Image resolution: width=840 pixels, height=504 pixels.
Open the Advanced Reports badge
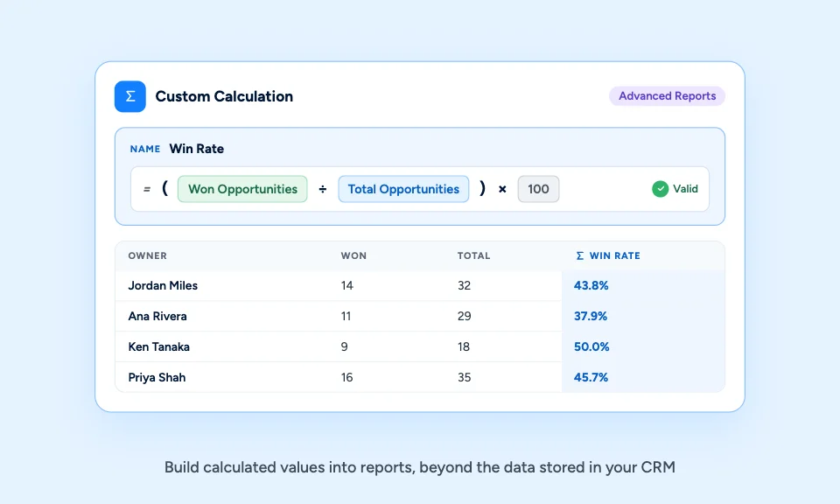tap(667, 96)
